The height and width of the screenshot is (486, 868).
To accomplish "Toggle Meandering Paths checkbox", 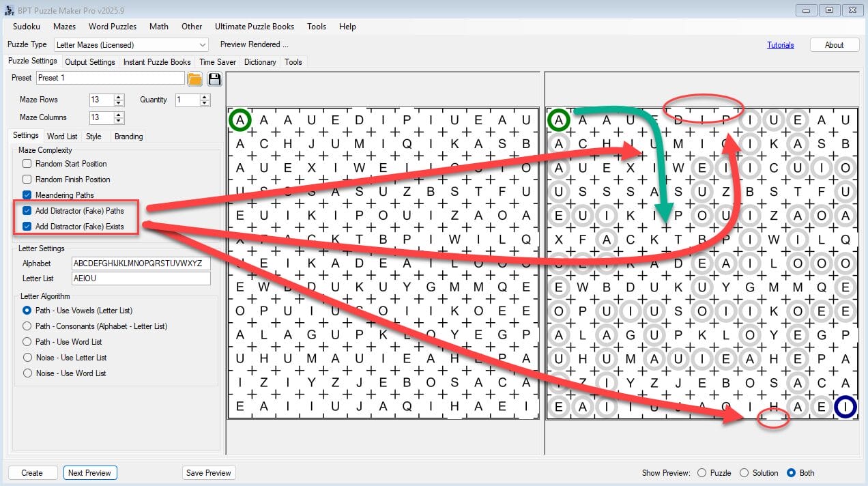I will (x=27, y=195).
